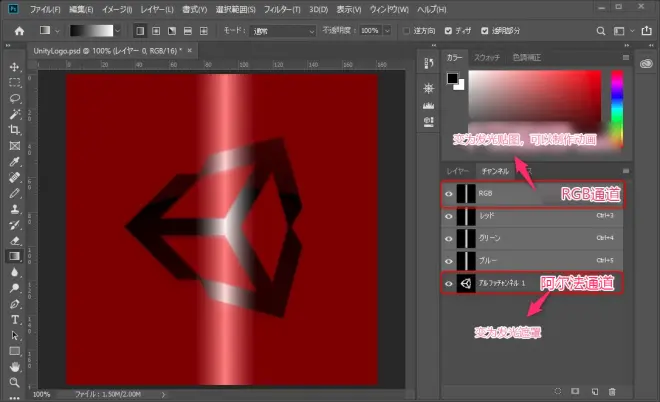The image size is (660, 402).
Task: Select the Blur tool
Action: point(15,272)
